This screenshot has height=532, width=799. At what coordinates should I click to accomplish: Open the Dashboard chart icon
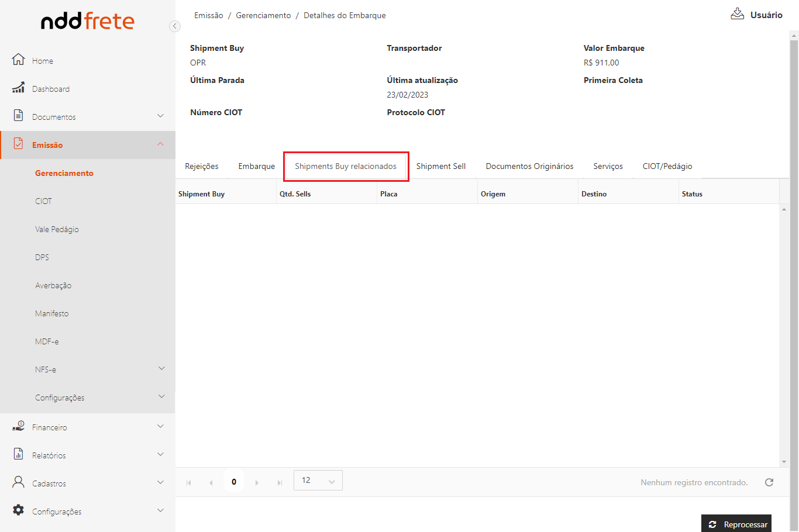[19, 88]
